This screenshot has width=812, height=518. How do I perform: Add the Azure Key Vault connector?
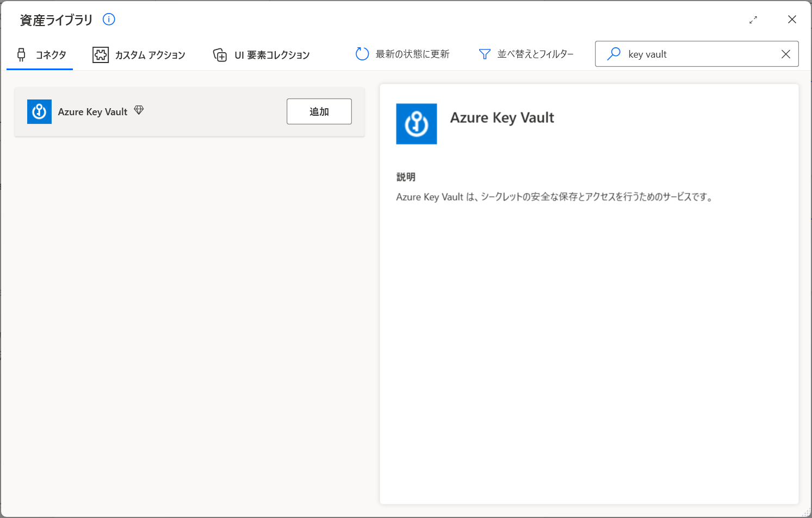[319, 111]
